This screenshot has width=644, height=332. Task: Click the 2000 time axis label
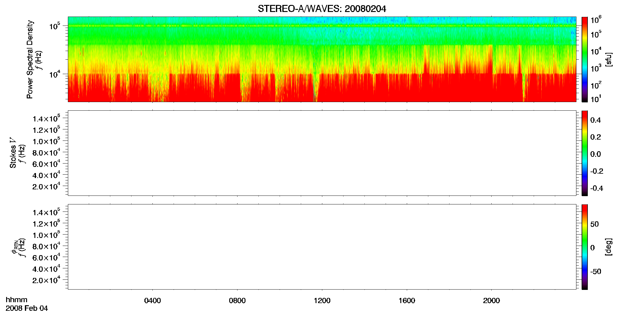[491, 301]
